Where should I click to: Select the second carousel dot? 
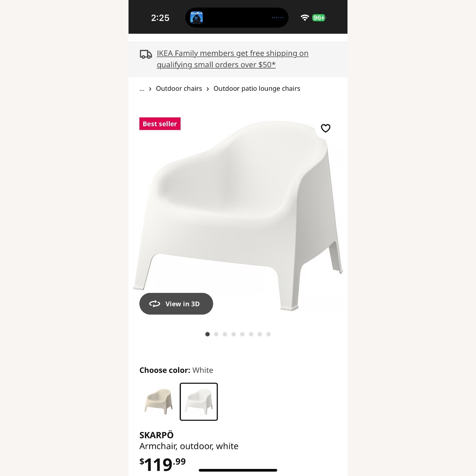(216, 334)
